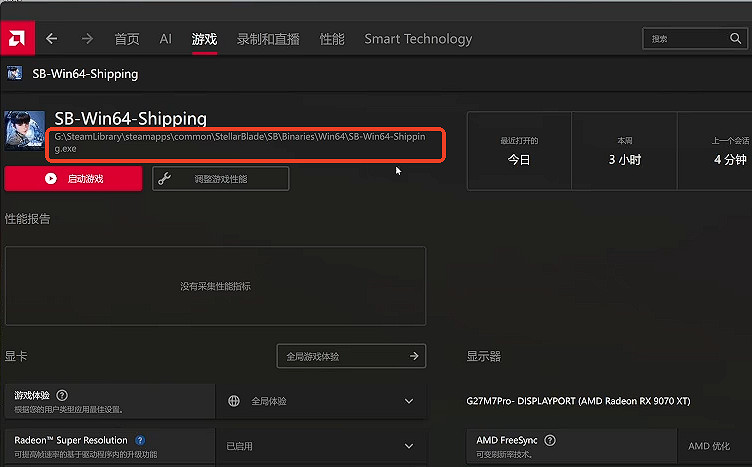Click the 本周 3 小时 stat tile

tap(624, 151)
